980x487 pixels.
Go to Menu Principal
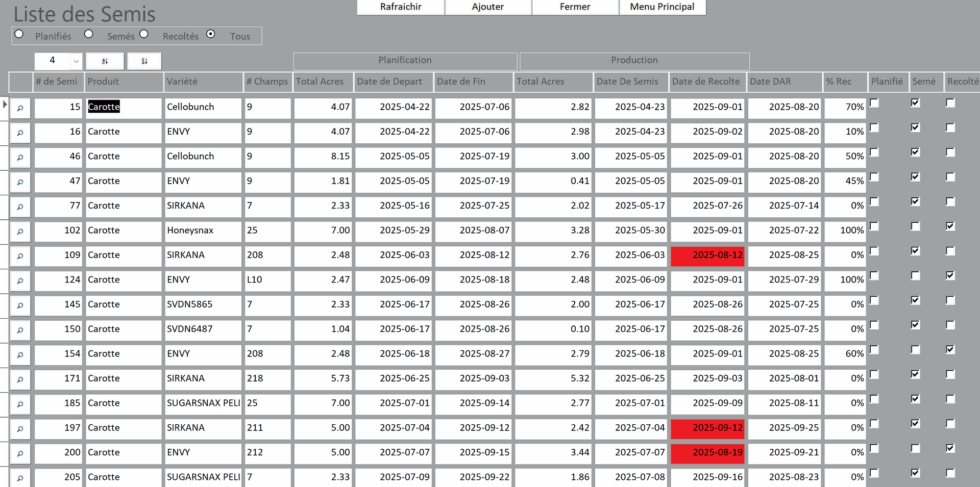coord(662,7)
